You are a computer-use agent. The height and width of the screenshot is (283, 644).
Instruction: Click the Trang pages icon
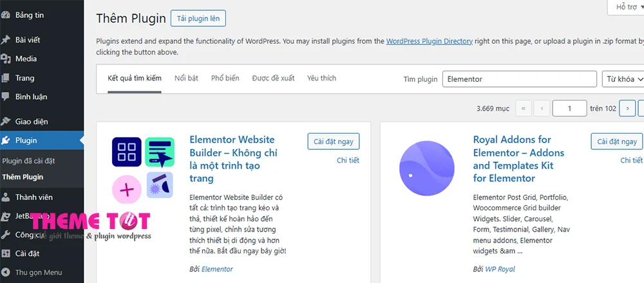point(5,78)
